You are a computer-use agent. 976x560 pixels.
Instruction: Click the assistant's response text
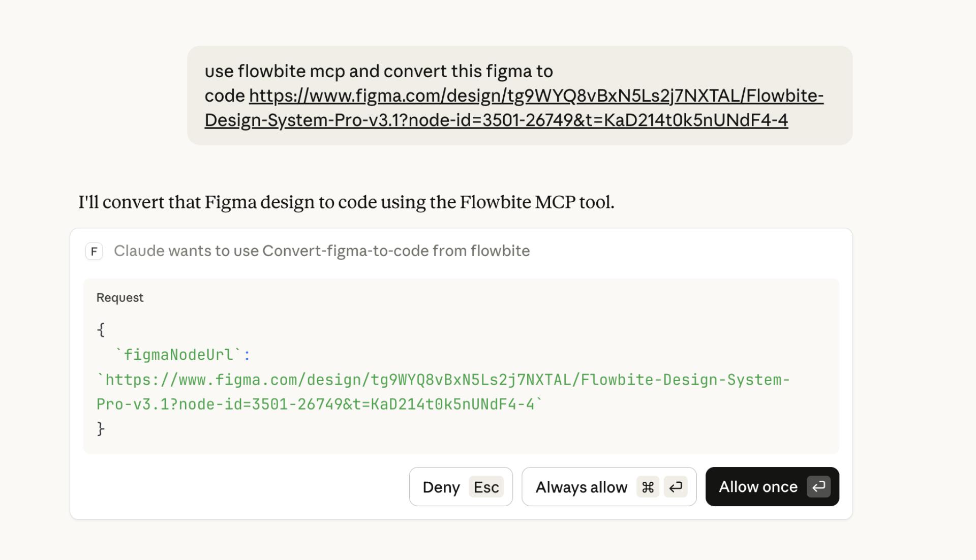click(346, 202)
